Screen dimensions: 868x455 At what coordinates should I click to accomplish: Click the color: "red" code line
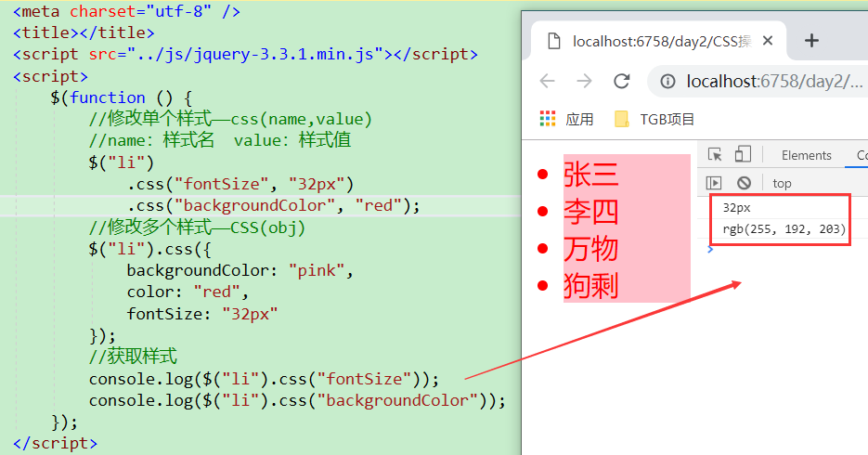click(x=188, y=292)
